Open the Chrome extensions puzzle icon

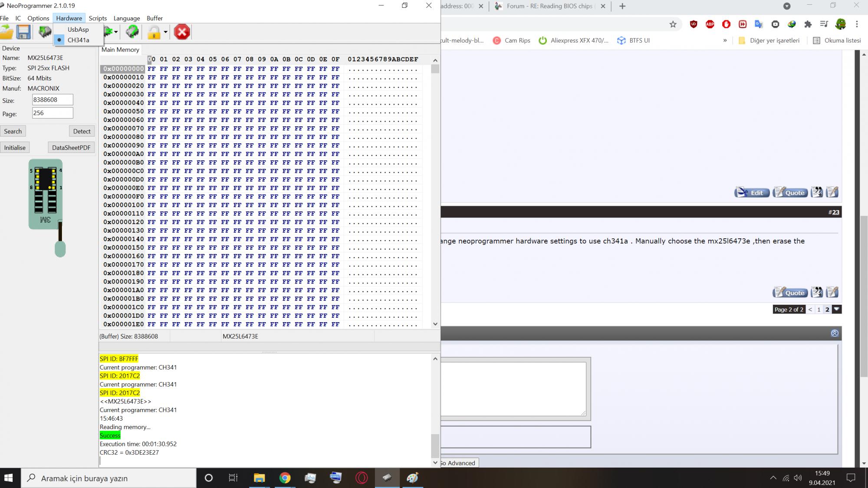coord(808,24)
